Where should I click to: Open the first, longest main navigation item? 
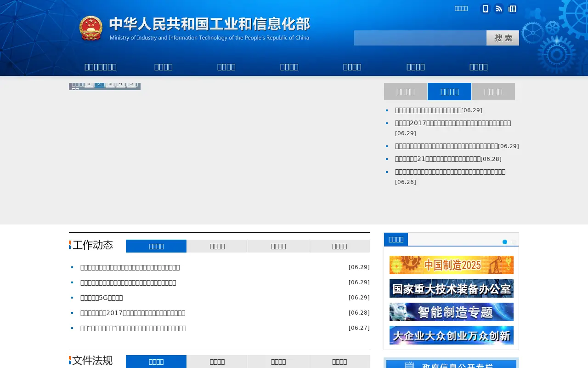(x=101, y=67)
